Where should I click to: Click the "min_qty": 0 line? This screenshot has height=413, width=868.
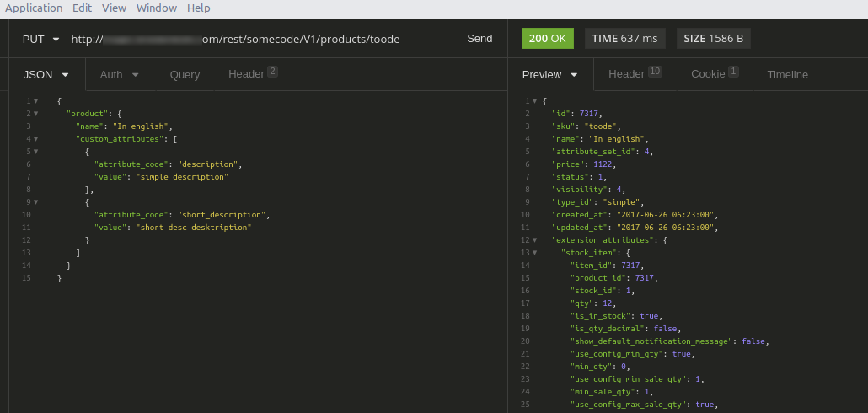(x=600, y=367)
